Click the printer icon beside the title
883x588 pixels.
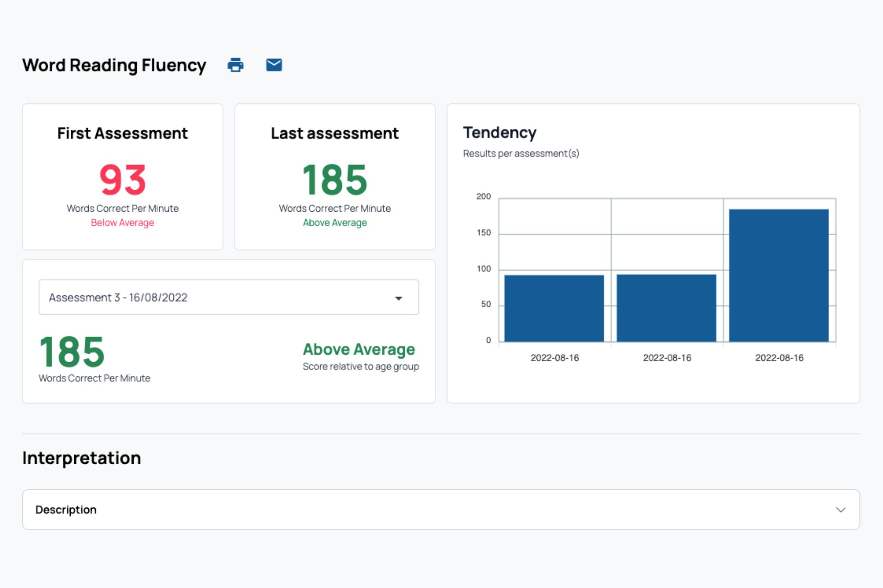tap(235, 65)
